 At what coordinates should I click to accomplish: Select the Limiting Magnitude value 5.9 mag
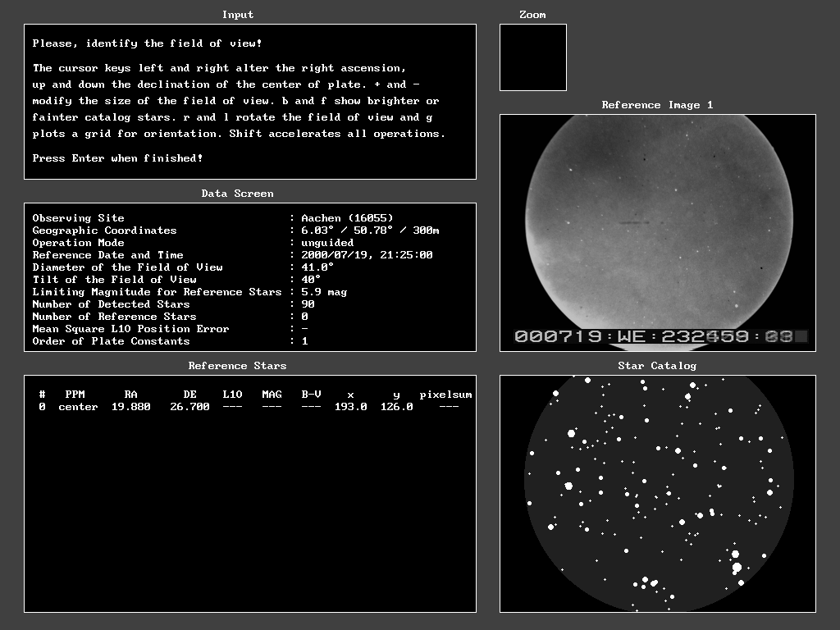324,292
